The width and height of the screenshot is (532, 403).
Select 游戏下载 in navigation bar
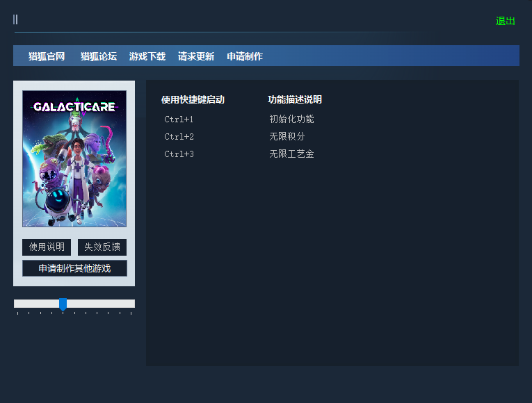[x=147, y=56]
